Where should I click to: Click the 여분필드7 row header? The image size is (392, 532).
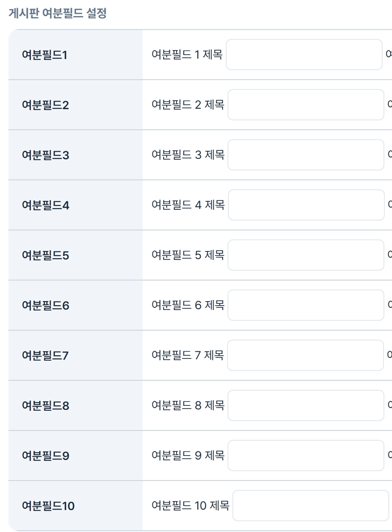point(45,356)
